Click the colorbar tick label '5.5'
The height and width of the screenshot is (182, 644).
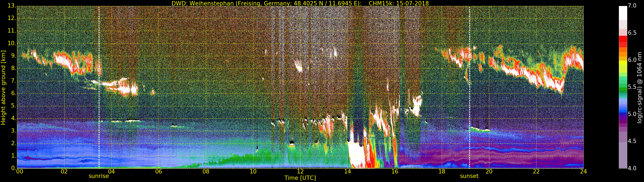click(632, 87)
